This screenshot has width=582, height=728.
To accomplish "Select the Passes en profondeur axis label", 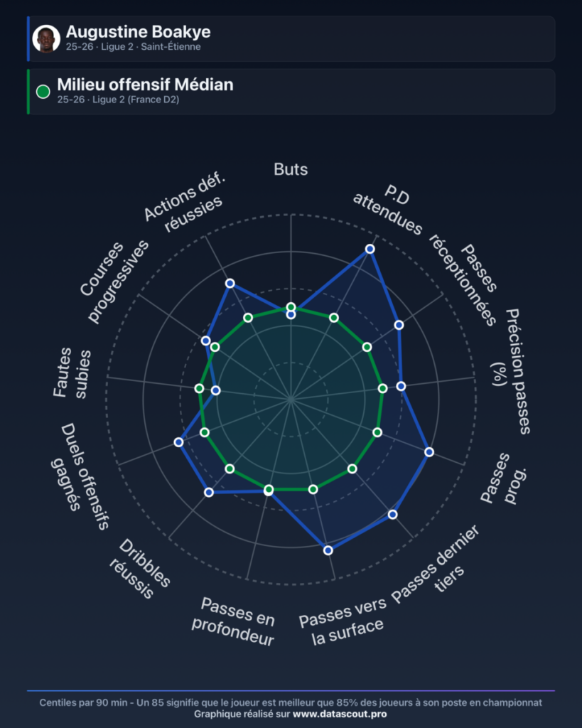I will 235,621.
